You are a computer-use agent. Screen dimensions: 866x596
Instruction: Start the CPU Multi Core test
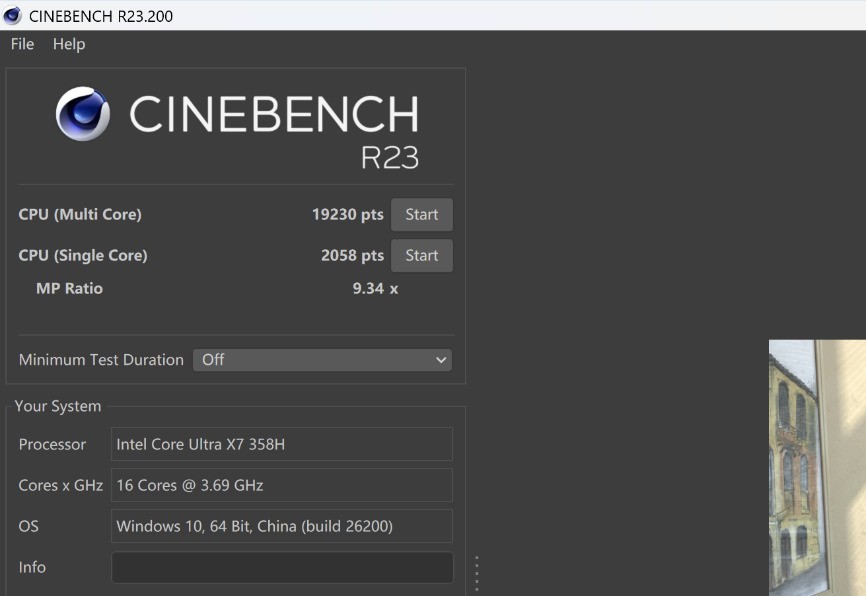tap(421, 215)
